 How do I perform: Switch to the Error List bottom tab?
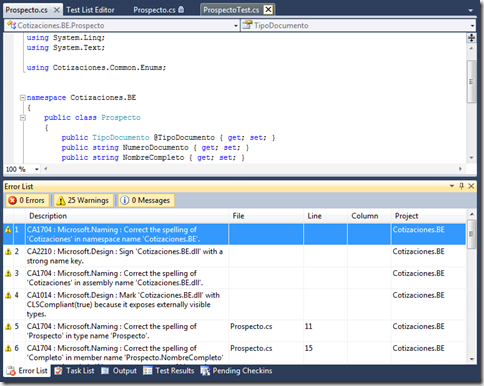(x=27, y=371)
